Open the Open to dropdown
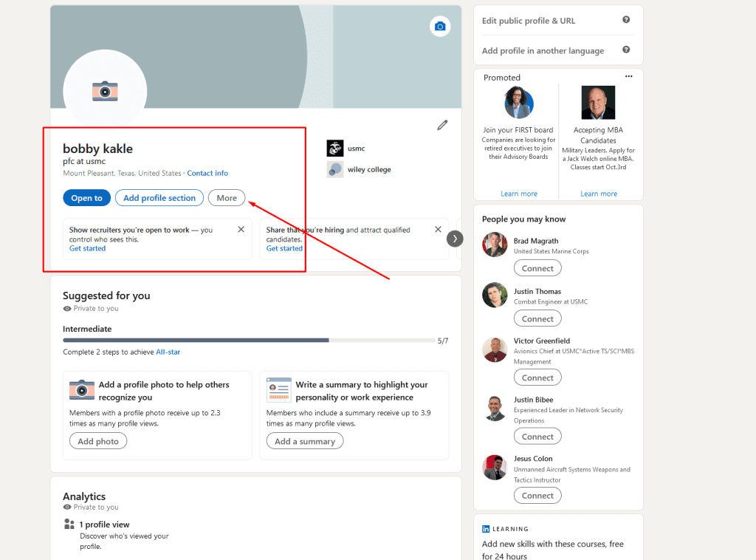The height and width of the screenshot is (560, 756). 86,197
